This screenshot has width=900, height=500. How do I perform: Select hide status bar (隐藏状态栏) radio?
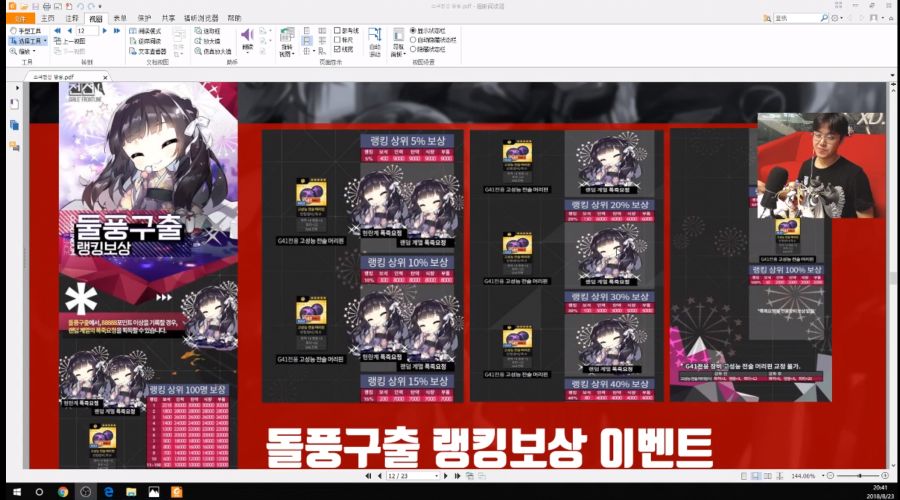pyautogui.click(x=428, y=49)
